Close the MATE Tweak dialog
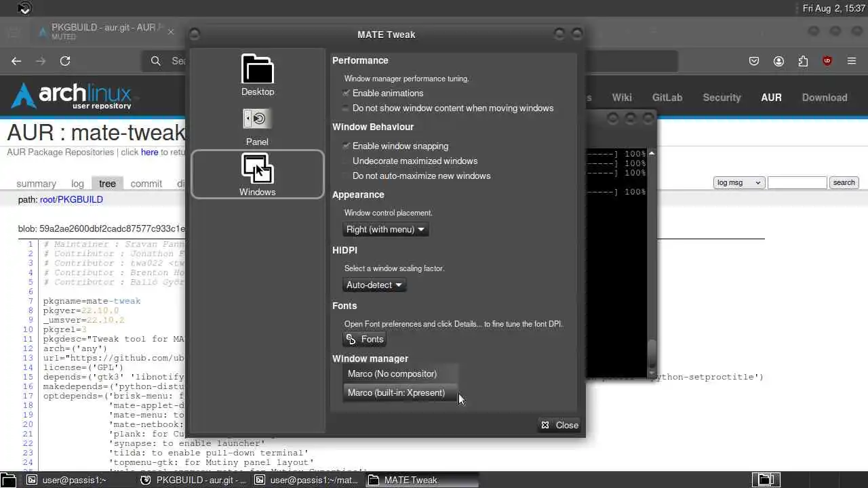 [559, 425]
